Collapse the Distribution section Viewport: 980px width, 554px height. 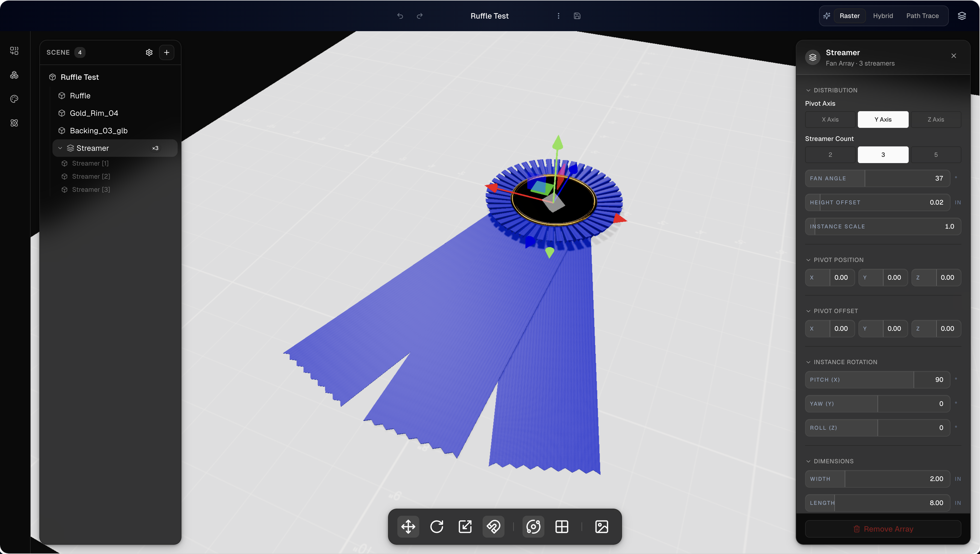(x=808, y=90)
